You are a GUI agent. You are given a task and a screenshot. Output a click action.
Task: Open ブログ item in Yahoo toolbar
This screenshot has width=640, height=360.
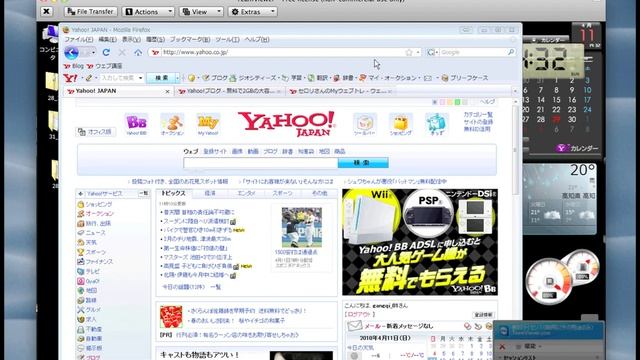(215, 78)
